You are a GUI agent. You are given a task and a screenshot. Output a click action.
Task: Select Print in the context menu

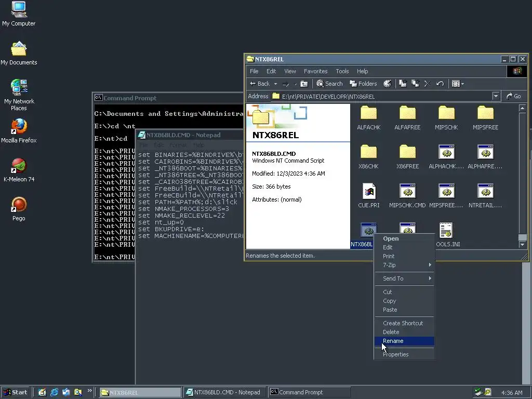click(x=404, y=256)
